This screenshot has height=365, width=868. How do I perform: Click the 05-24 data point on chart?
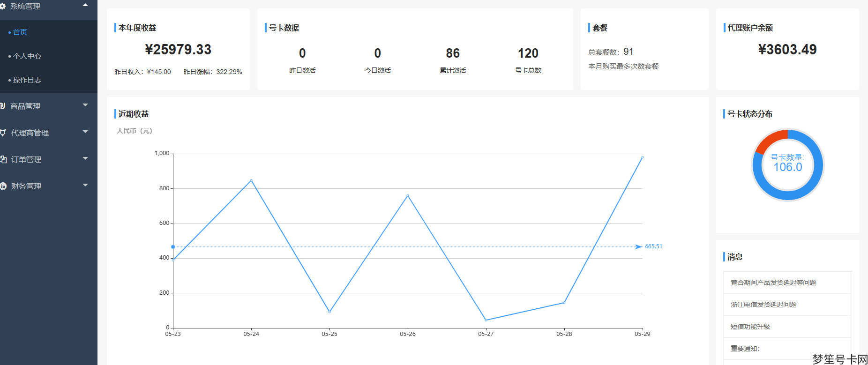coord(251,180)
